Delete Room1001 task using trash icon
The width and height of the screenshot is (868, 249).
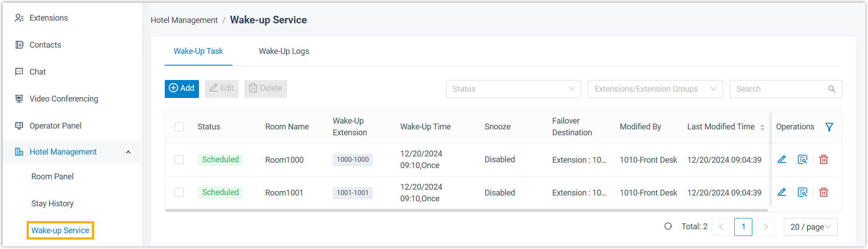[823, 192]
